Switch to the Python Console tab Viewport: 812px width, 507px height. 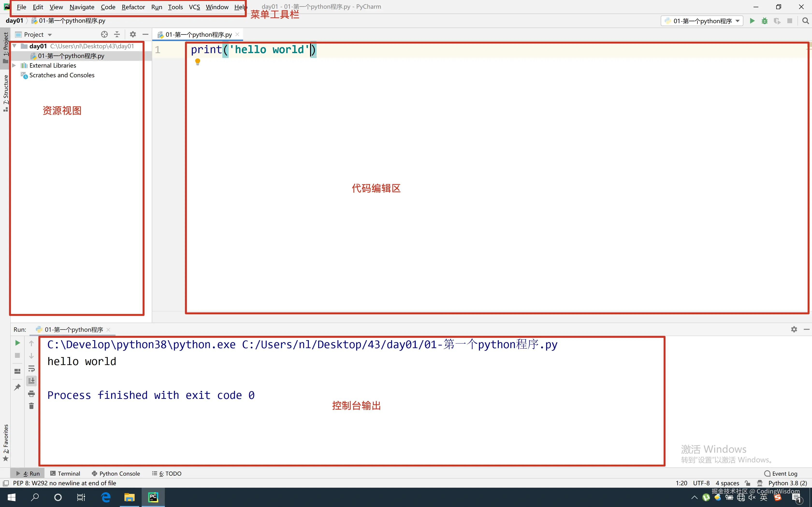116,473
